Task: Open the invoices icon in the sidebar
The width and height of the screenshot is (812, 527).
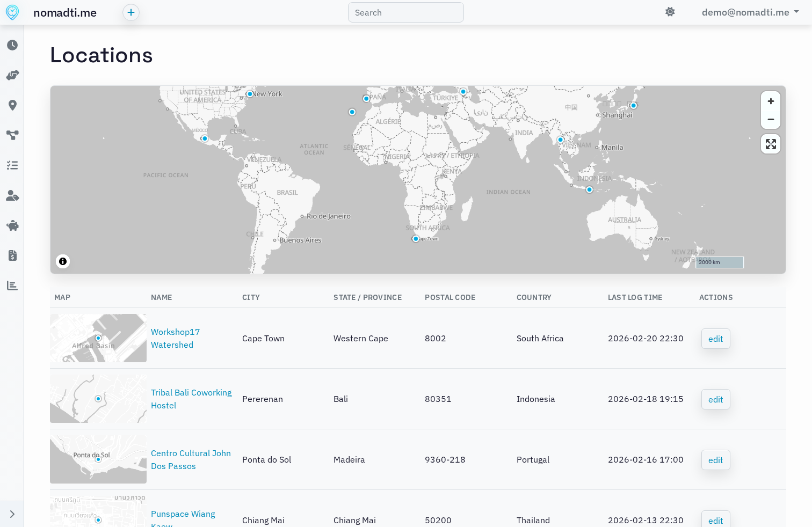Action: [x=12, y=255]
